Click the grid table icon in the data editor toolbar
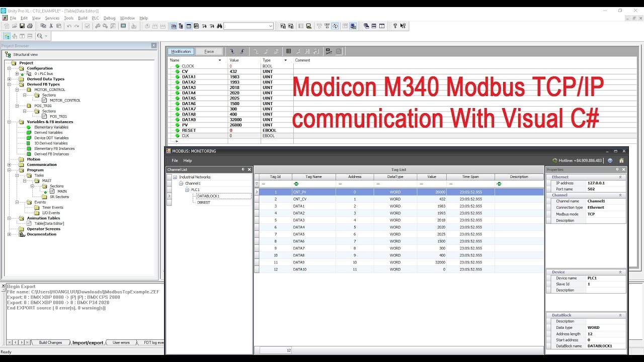Image resolution: width=644 pixels, height=362 pixels. click(288, 51)
